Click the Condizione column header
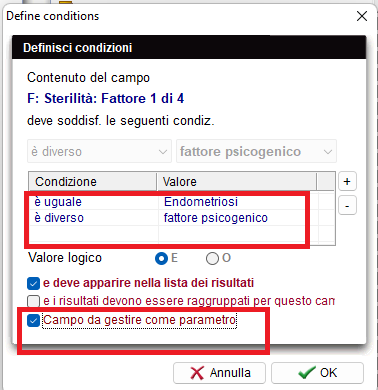 coord(93,182)
